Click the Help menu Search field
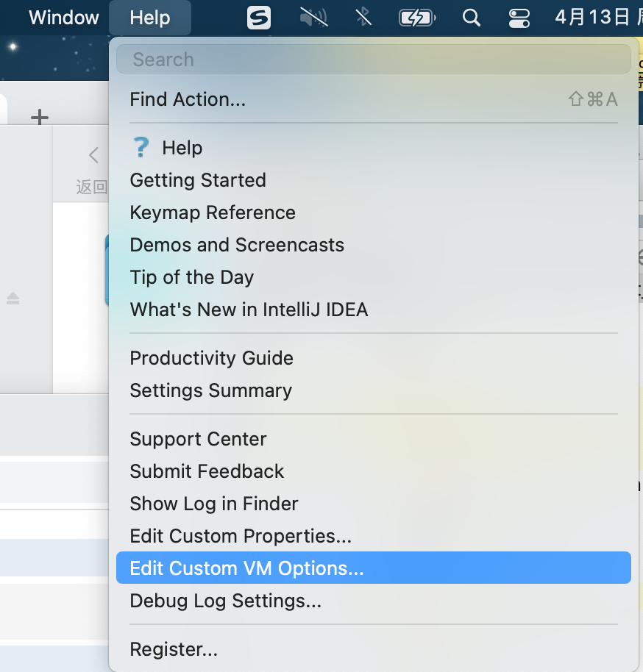The width and height of the screenshot is (643, 672). click(x=373, y=60)
